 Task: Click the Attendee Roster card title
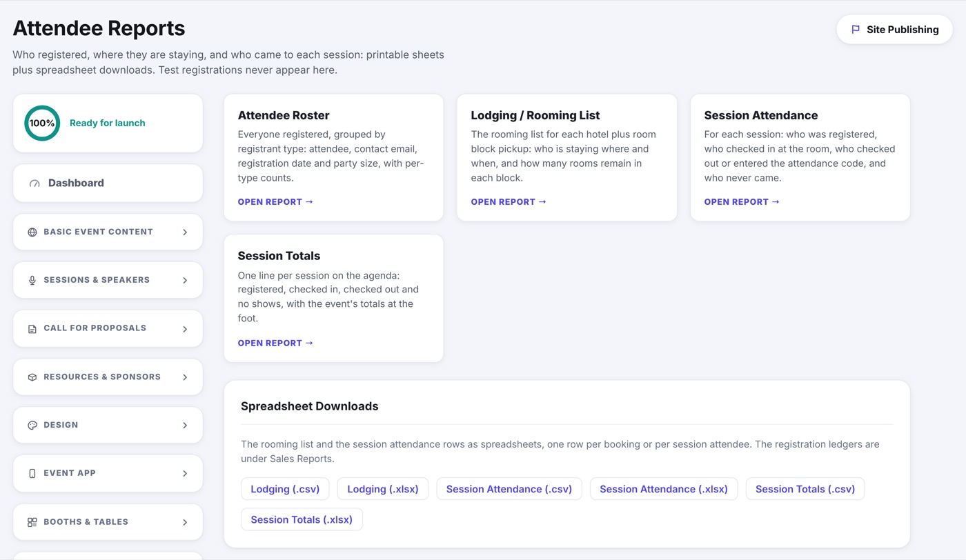(x=284, y=115)
